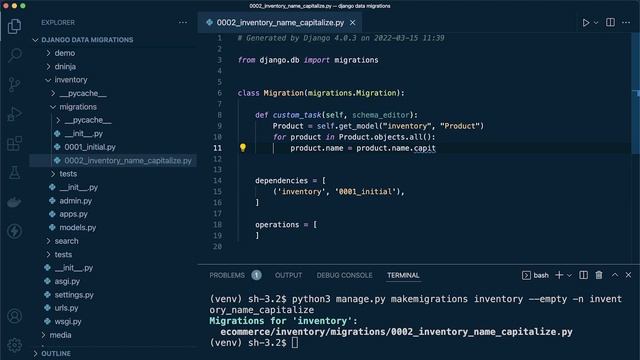Viewport: 640px width, 360px height.
Task: Switch to the Debug Console tab
Action: [x=344, y=276]
